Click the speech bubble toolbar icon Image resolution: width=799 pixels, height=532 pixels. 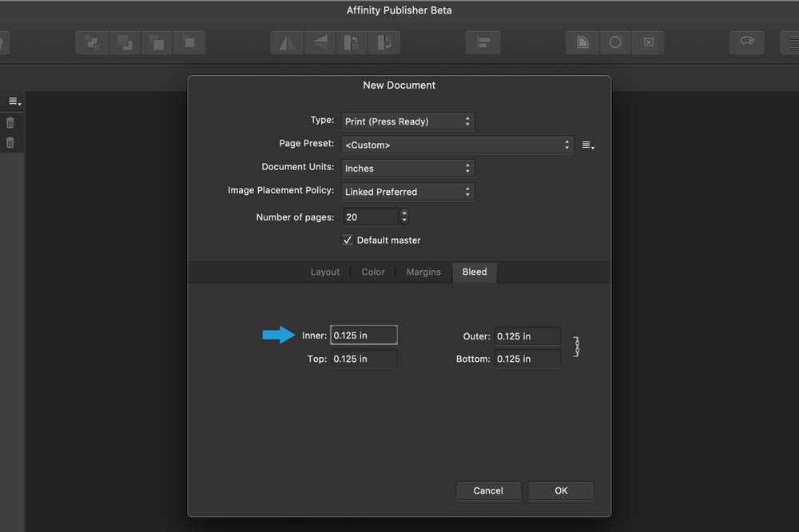pos(747,42)
